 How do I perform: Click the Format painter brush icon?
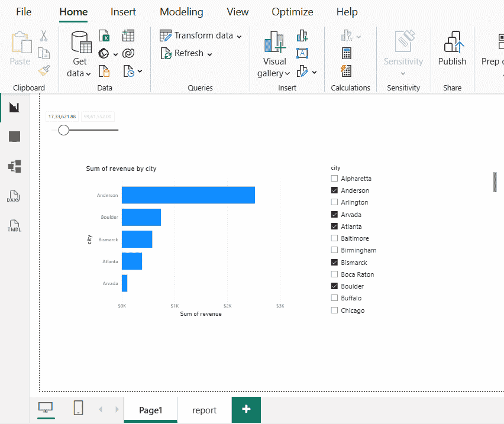tap(44, 71)
